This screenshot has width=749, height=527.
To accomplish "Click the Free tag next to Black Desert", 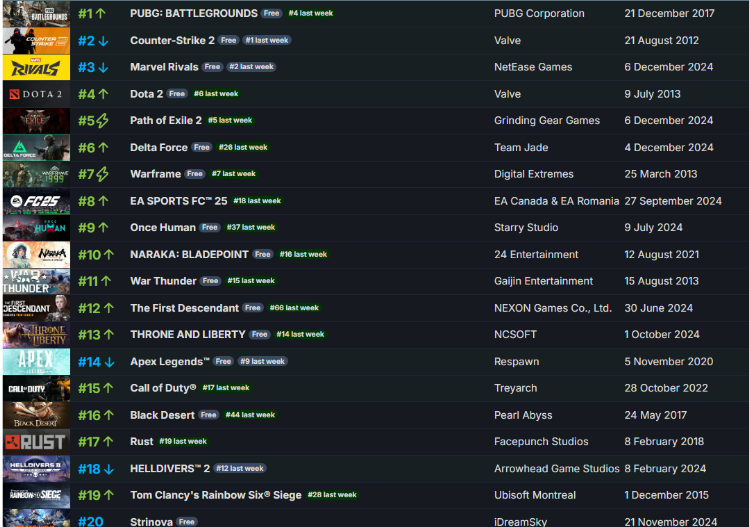I will click(x=208, y=415).
